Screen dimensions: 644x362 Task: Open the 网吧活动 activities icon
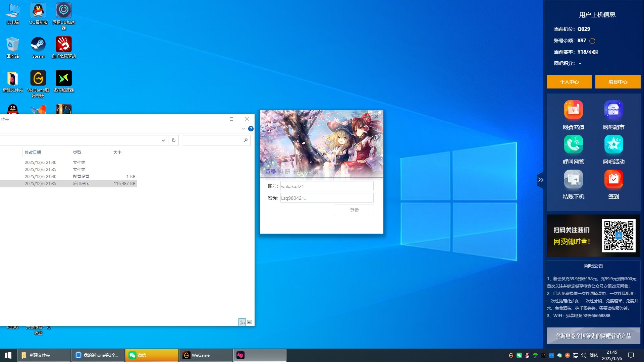coord(613,145)
